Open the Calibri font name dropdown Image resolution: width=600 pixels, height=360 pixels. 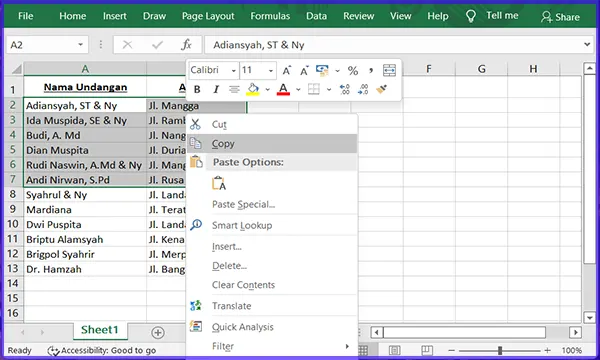233,71
